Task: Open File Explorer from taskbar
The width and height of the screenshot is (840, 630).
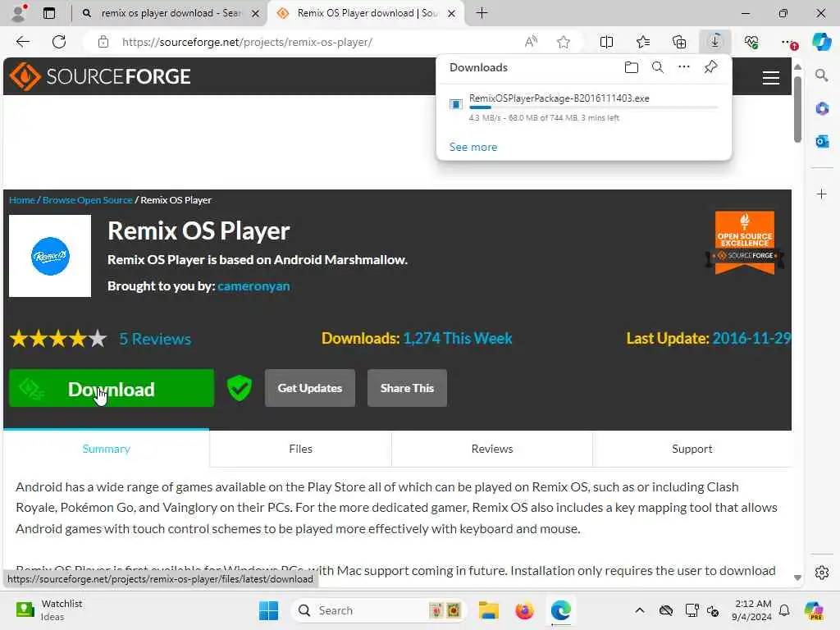Action: coord(489,610)
